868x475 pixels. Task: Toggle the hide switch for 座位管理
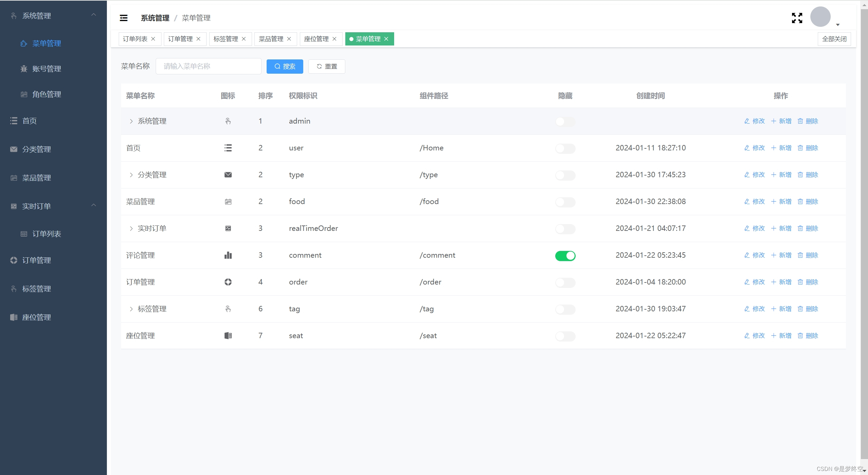click(565, 336)
